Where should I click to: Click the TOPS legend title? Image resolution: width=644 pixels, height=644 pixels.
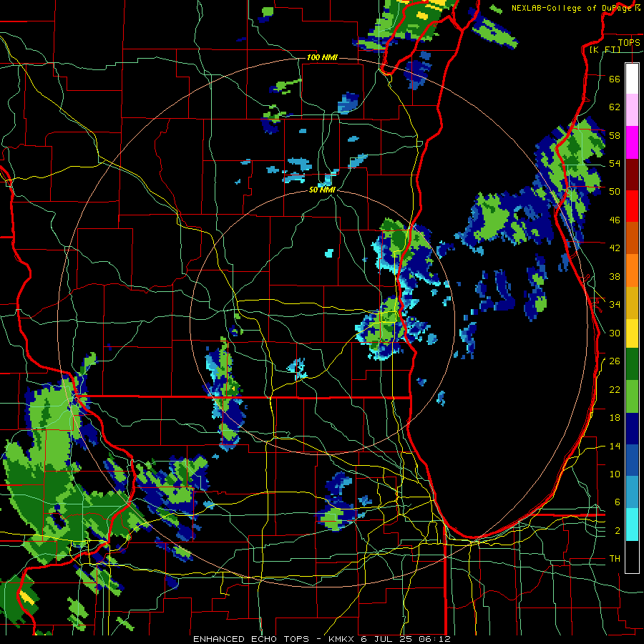[x=629, y=42]
